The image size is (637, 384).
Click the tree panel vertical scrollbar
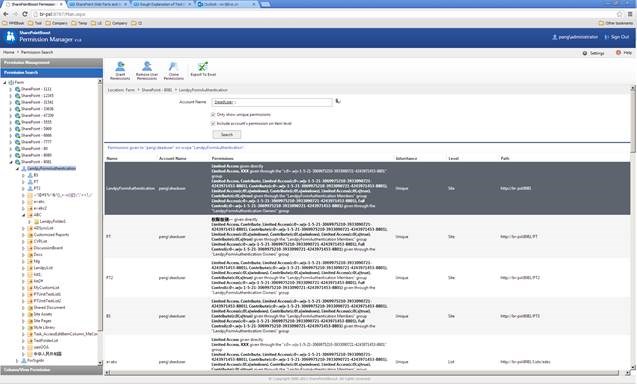(100, 222)
